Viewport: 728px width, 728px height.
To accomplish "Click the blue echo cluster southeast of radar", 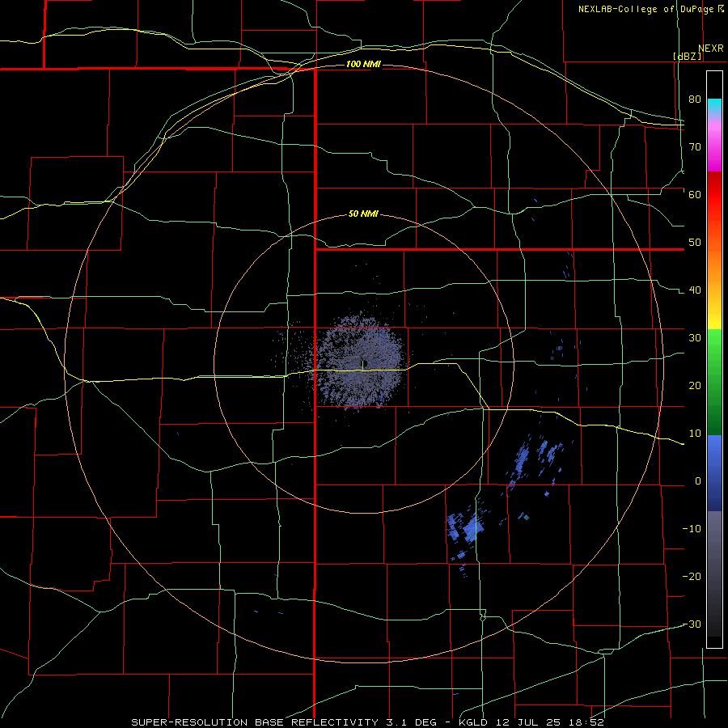I will pyautogui.click(x=467, y=529).
